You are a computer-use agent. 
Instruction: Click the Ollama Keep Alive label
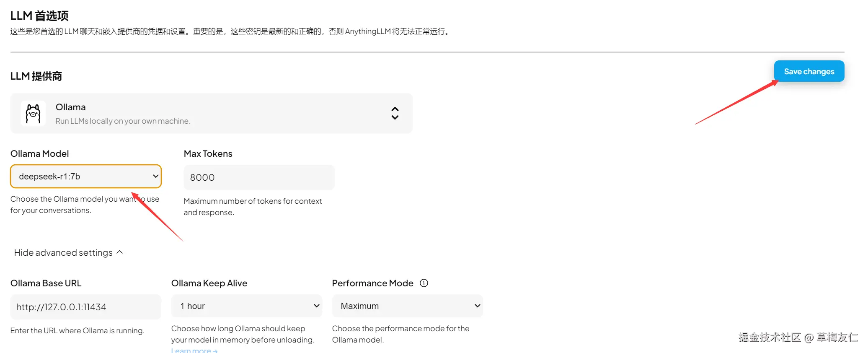coord(209,283)
